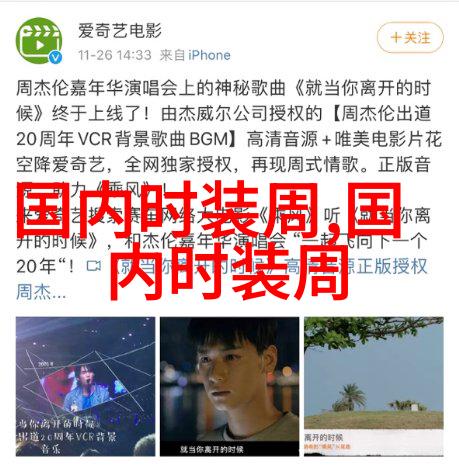
Task: Open the palm tree island thumbnail
Action: pyautogui.click(x=374, y=386)
